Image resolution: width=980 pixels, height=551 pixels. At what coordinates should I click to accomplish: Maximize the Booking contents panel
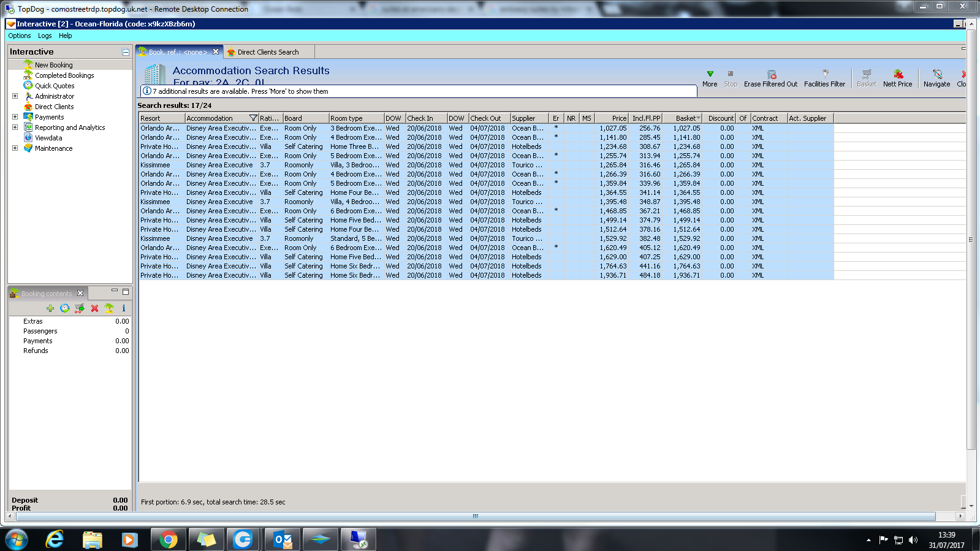[x=126, y=292]
